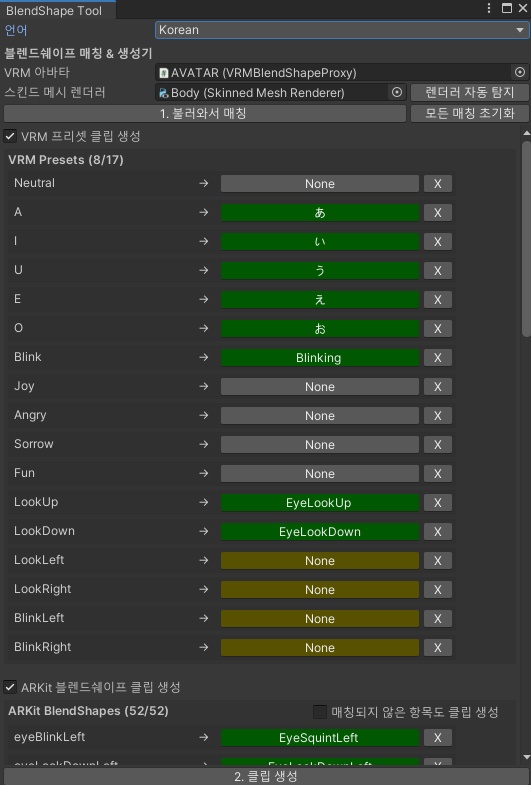531x785 pixels.
Task: Remove the U preset mapping with X
Action: pyautogui.click(x=438, y=271)
